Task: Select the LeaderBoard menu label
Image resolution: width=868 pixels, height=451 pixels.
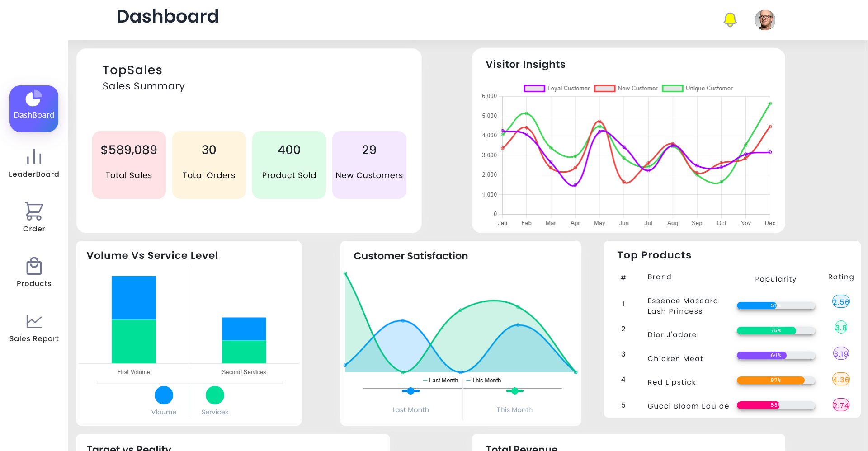Action: 34,174
